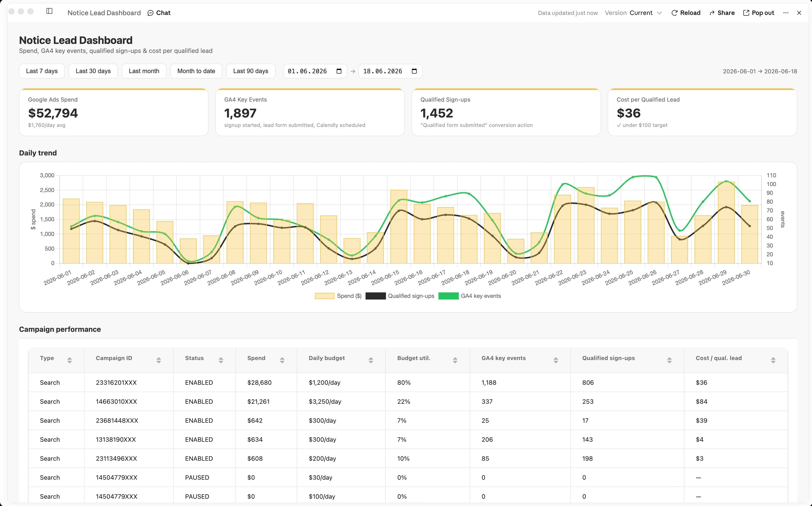This screenshot has width=812, height=506.
Task: Open the start date calendar picker icon
Action: 339,71
